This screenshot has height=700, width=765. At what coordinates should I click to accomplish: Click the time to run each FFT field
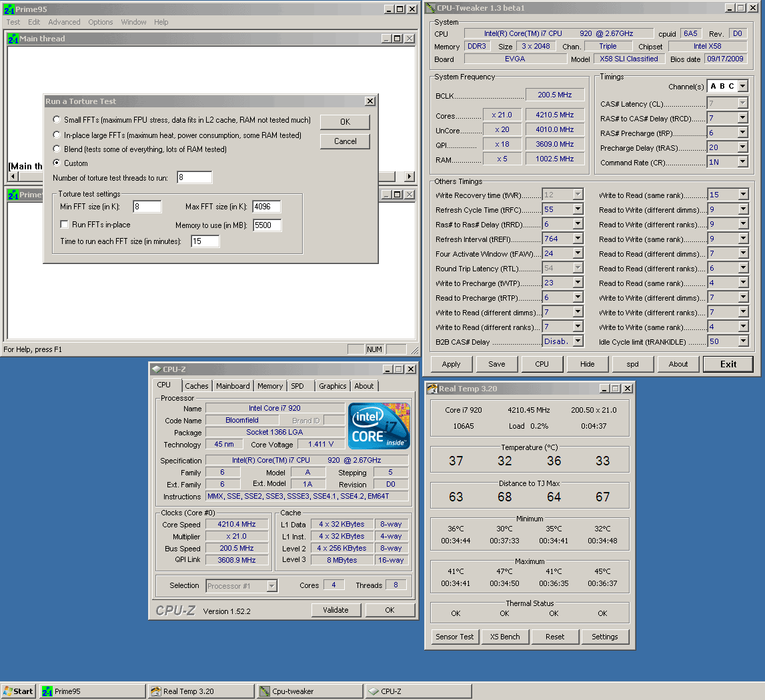pos(205,241)
